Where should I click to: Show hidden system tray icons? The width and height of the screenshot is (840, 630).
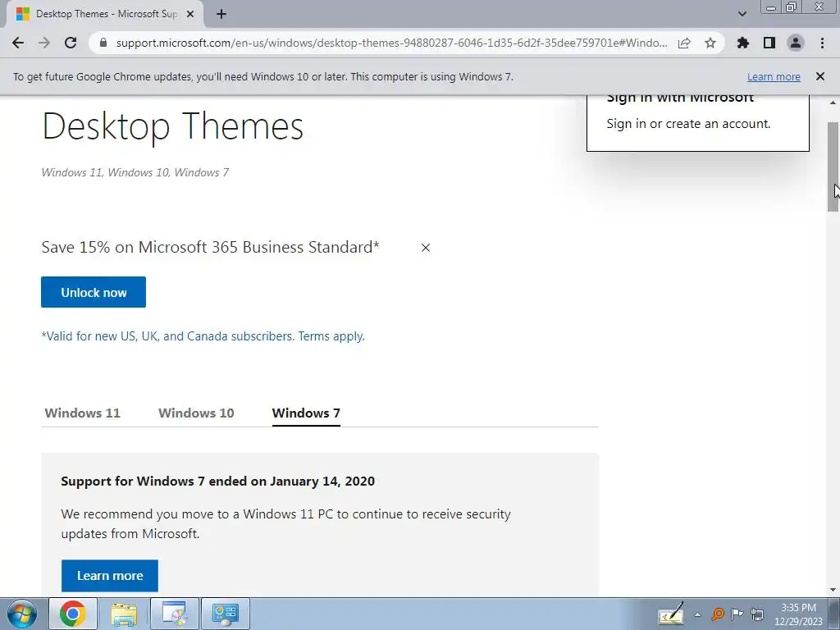[697, 614]
